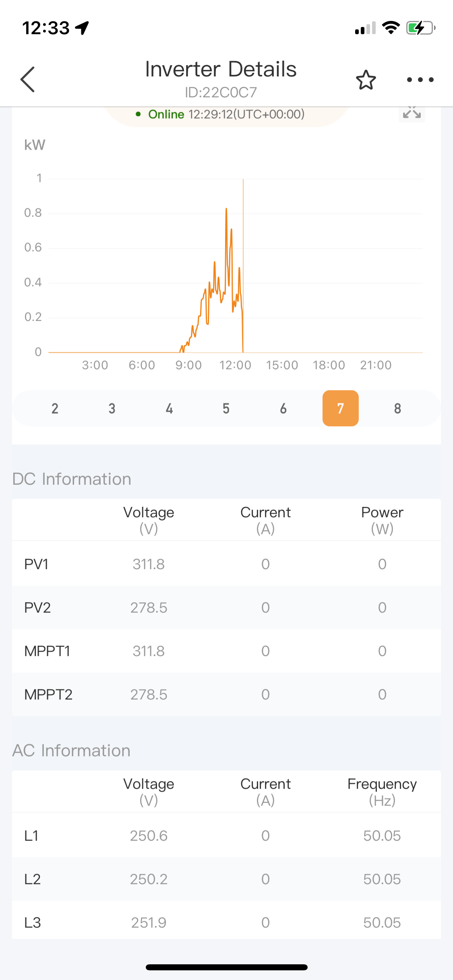This screenshot has height=980, width=453.
Task: Tap the vertical marker line at 12:29 on chart
Action: [x=243, y=266]
